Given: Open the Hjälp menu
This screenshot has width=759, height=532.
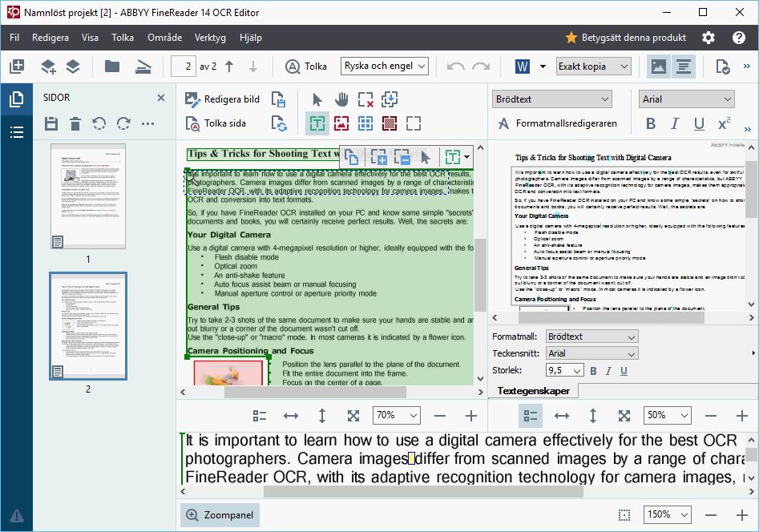Looking at the screenshot, I should (x=251, y=38).
